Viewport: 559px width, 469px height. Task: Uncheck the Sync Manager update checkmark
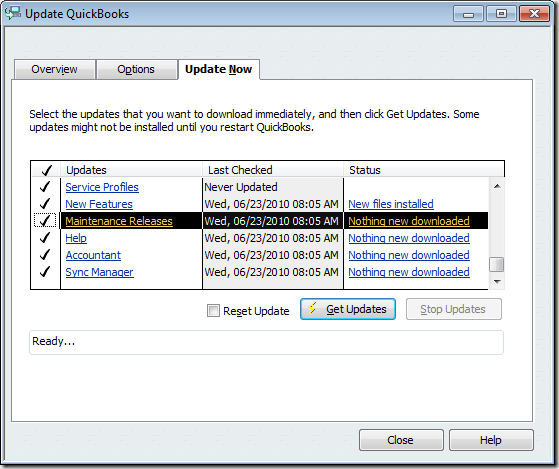(x=45, y=272)
